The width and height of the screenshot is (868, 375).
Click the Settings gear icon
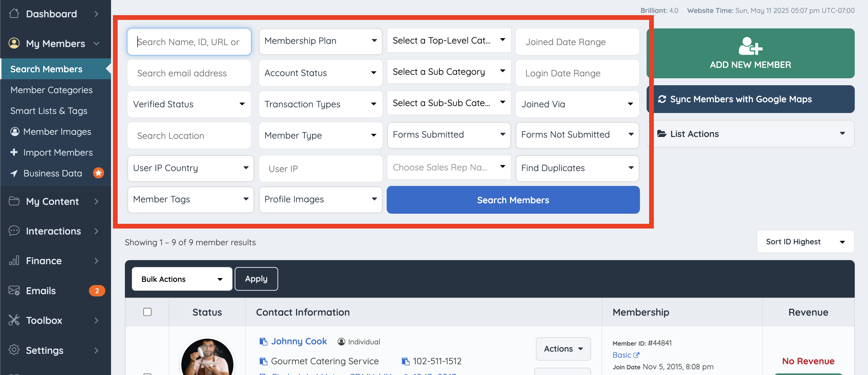tap(14, 350)
